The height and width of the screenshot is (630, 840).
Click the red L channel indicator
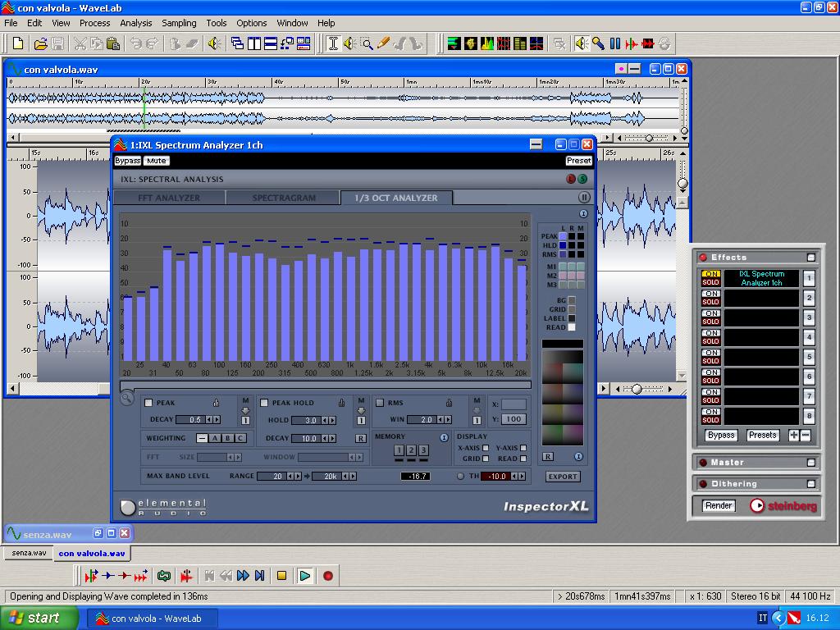coord(571,179)
